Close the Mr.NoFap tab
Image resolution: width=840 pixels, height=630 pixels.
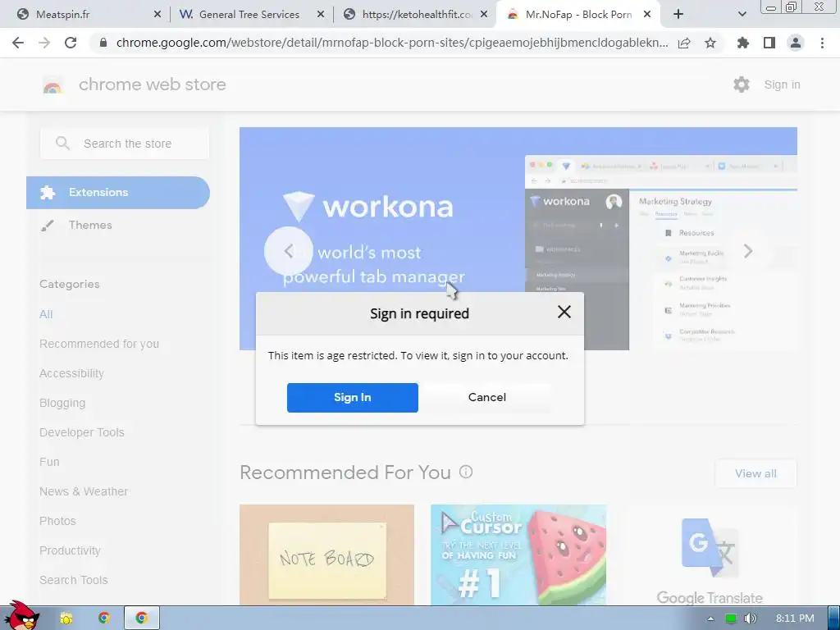pyautogui.click(x=647, y=15)
